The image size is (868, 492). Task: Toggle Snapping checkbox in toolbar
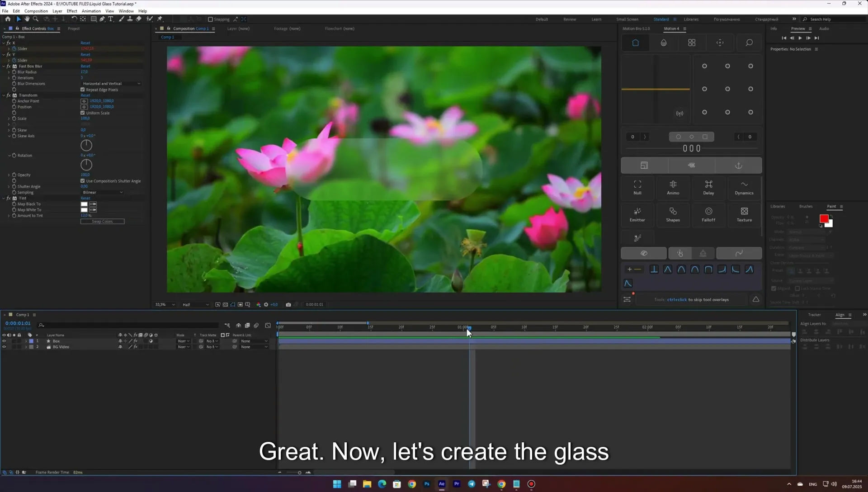tap(210, 19)
